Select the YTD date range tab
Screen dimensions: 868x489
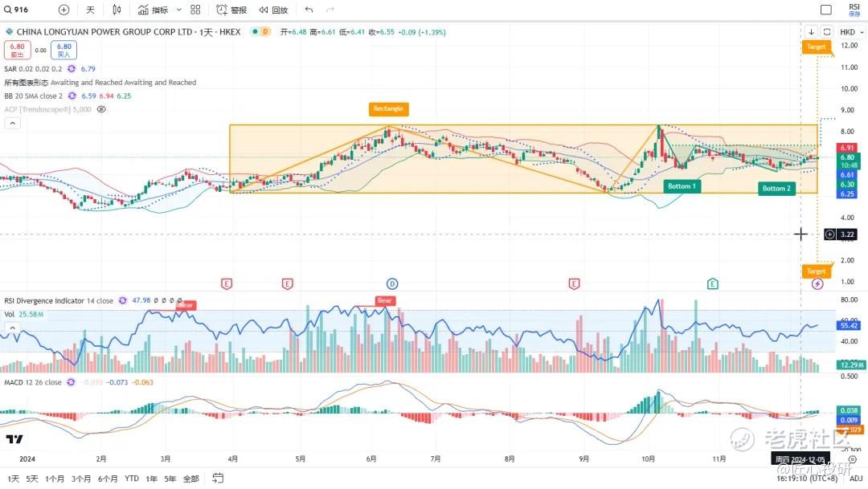pos(132,479)
